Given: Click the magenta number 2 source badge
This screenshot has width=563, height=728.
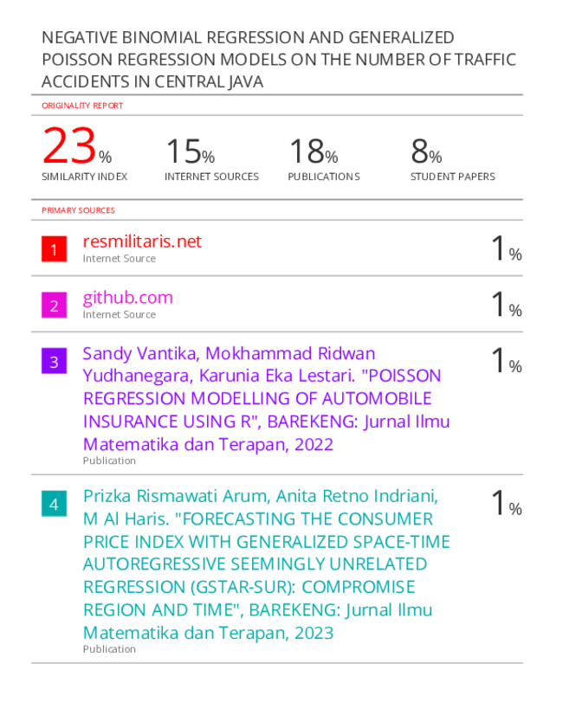Looking at the screenshot, I should pyautogui.click(x=54, y=305).
